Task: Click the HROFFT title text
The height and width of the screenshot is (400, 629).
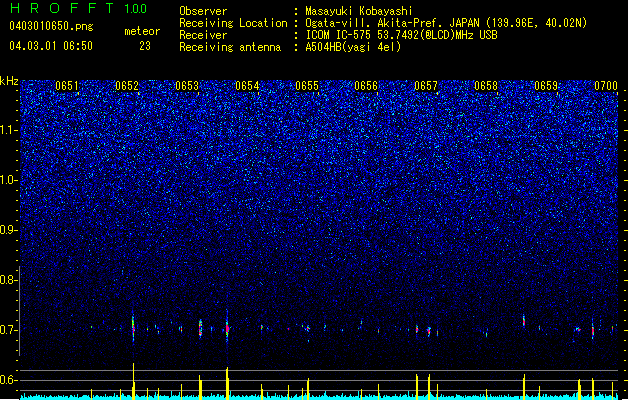Action: click(62, 8)
